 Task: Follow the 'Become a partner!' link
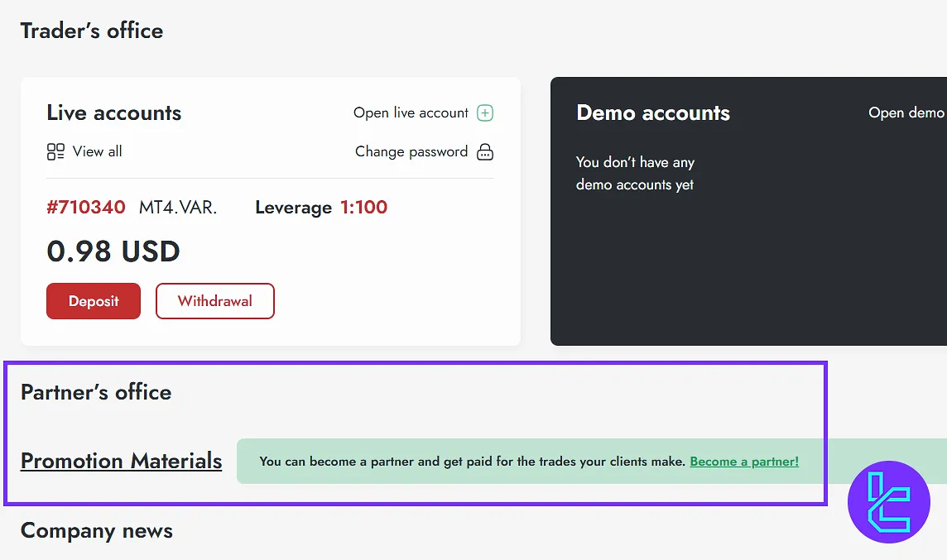coord(744,462)
